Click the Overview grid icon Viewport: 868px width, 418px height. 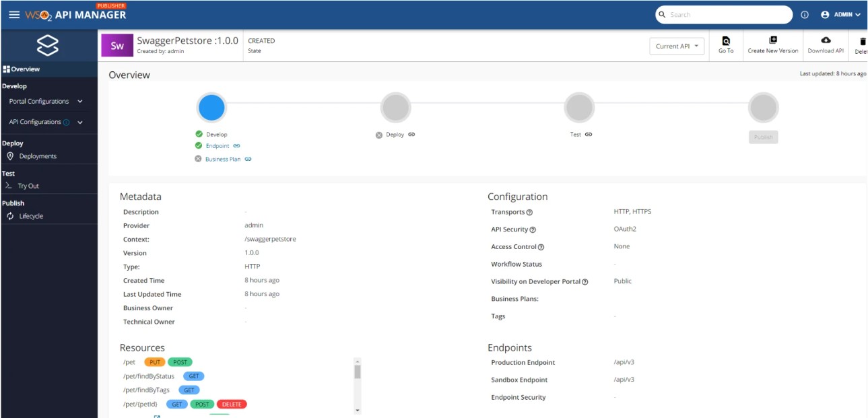pos(6,69)
